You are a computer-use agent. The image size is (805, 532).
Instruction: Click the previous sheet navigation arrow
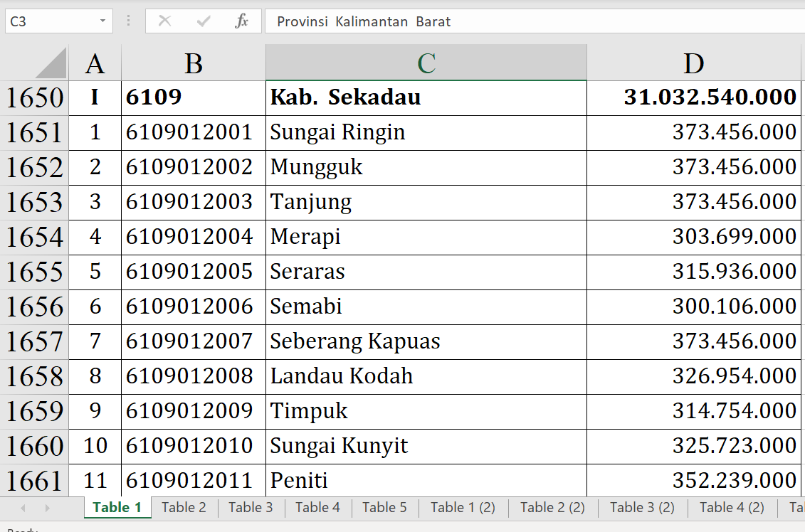[x=23, y=508]
